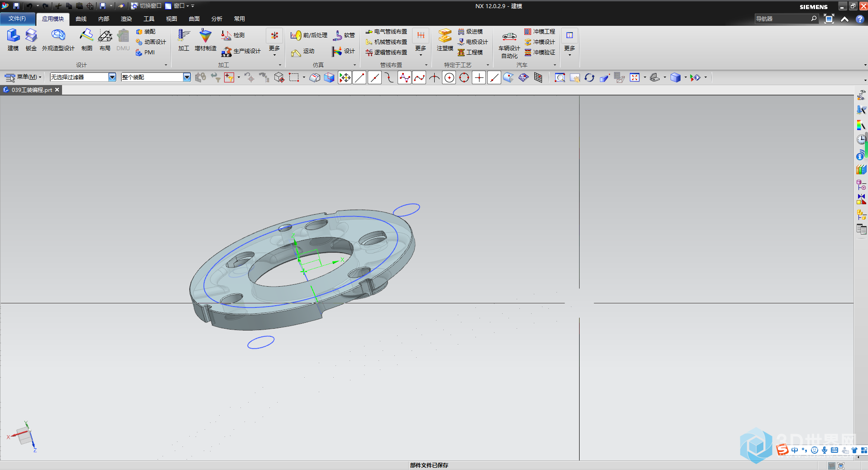
Task: Toggle the control point snap
Action: (389, 78)
